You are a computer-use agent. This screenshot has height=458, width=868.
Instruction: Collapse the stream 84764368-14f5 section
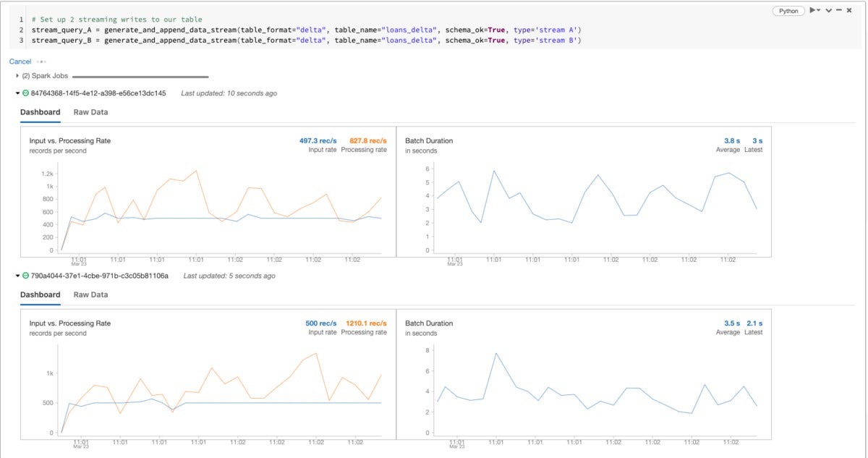click(17, 93)
